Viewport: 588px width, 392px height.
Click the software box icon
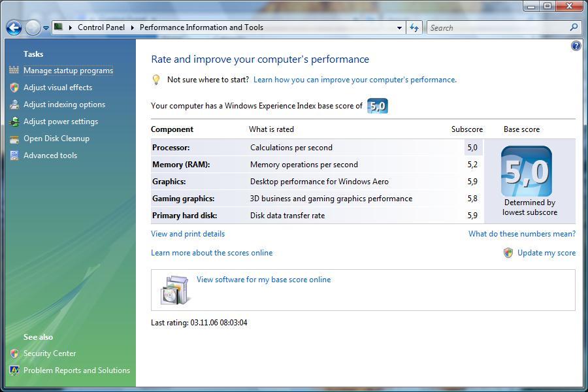174,290
